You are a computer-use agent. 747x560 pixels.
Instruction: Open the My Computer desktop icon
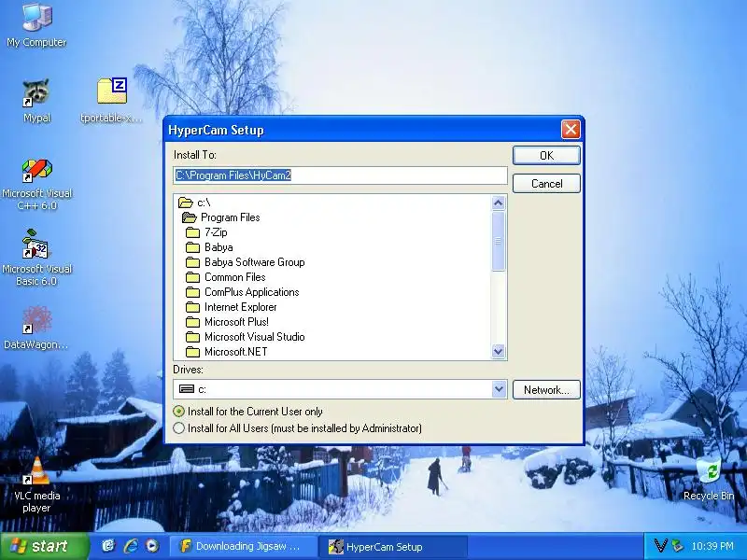tap(36, 24)
